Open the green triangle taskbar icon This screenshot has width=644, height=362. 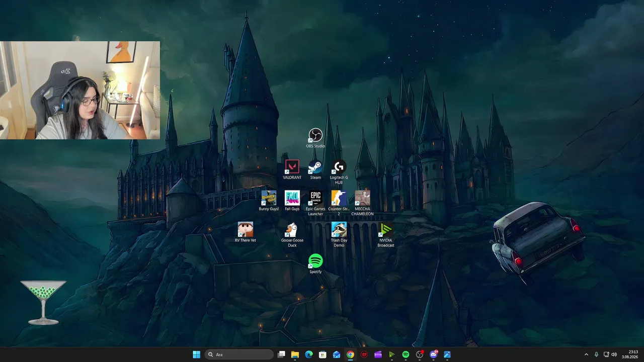392,354
